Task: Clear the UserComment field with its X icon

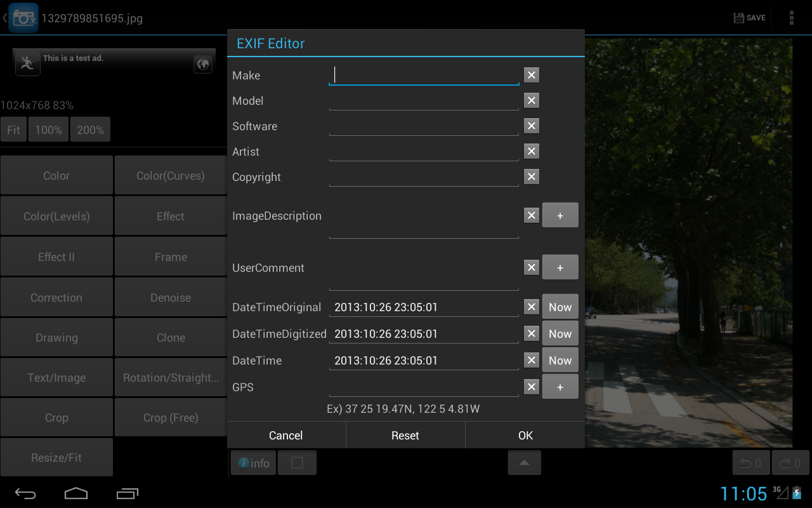Action: (x=532, y=268)
